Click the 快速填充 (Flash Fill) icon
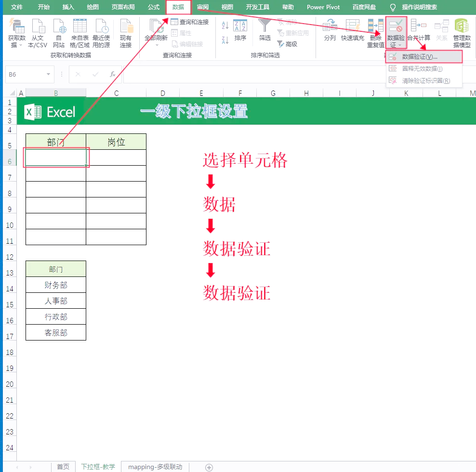Screen dimensions: 476x472 point(353,26)
